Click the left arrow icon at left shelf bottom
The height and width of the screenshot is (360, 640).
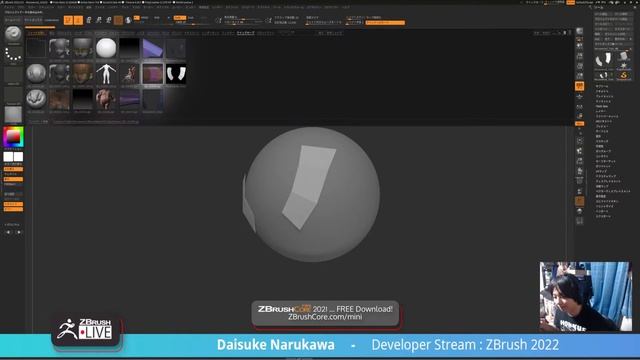pos(8,232)
